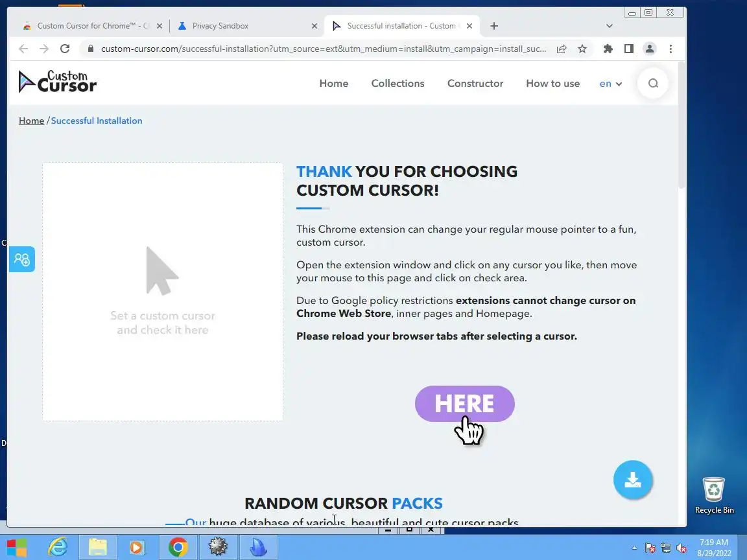Click the spiky gear taskbar icon

coord(218,547)
